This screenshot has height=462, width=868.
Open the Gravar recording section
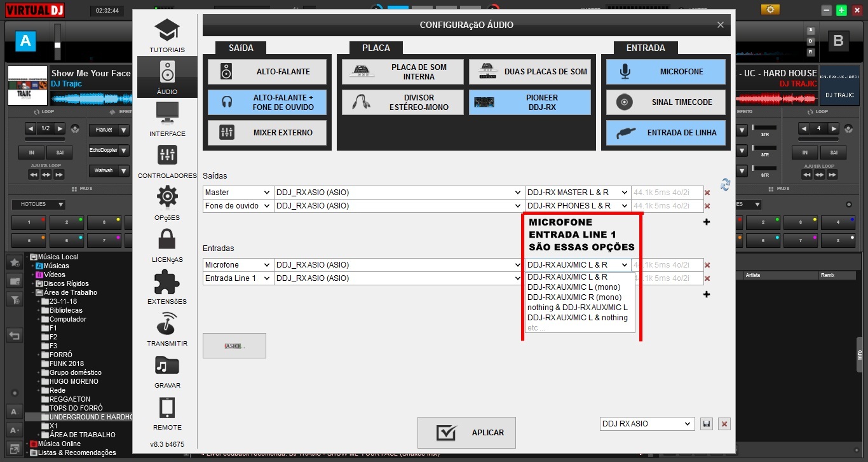point(167,371)
